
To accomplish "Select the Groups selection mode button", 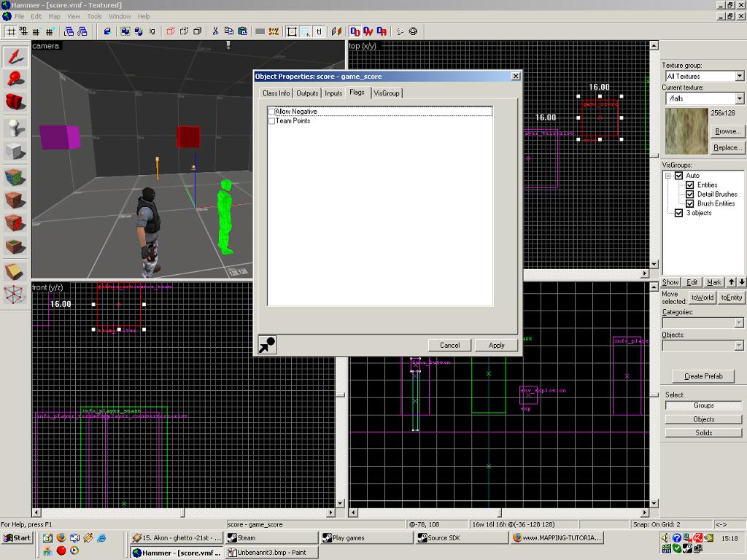I will 704,405.
